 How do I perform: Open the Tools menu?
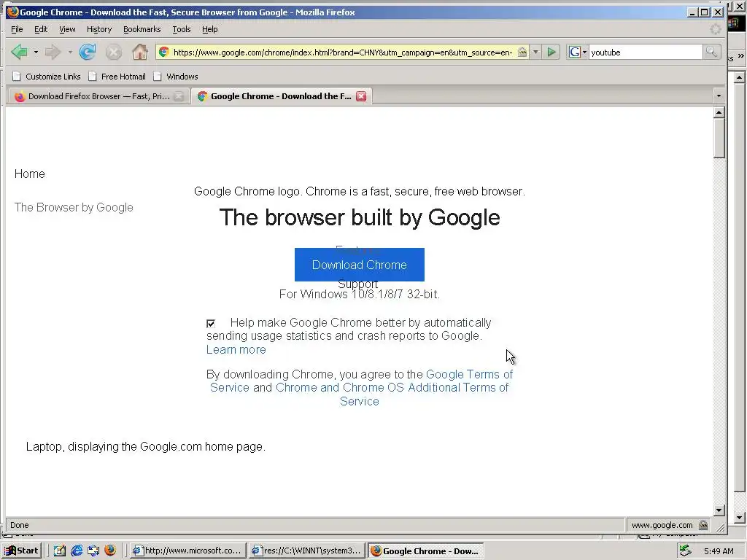point(182,29)
